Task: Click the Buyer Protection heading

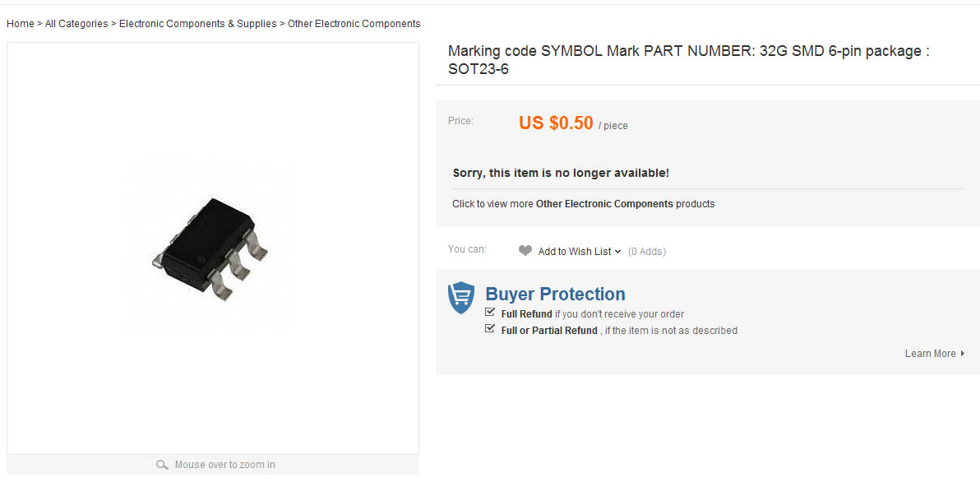Action: click(x=555, y=295)
